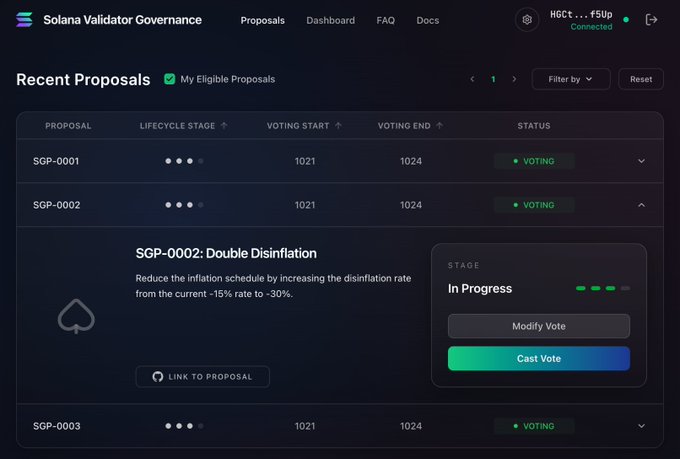Image resolution: width=680 pixels, height=459 pixels.
Task: Click the PROPOSAL column header
Action: (68, 126)
